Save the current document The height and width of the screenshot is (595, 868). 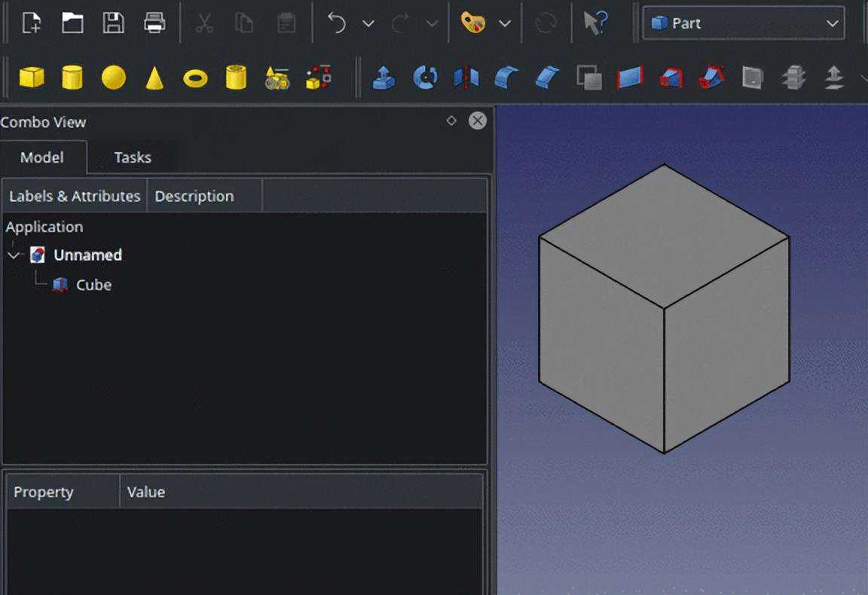point(113,23)
